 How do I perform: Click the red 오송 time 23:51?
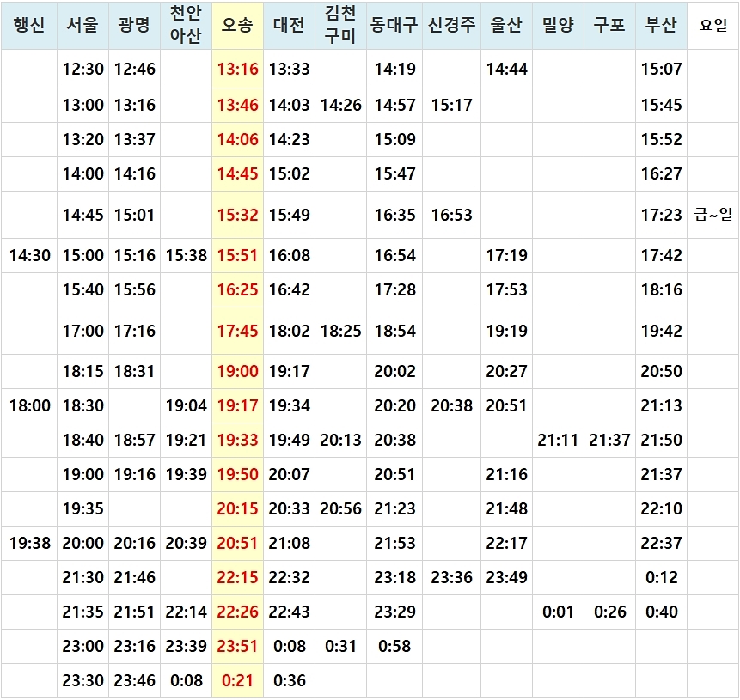237,646
